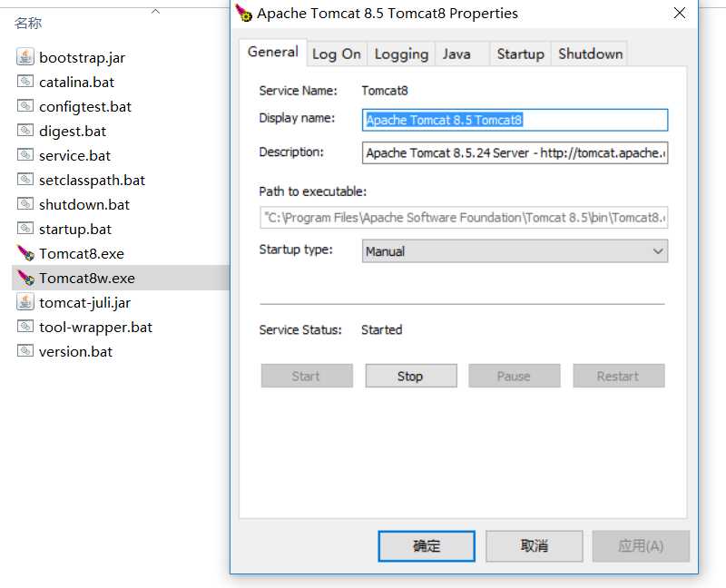Click the catalina.bat file icon

coord(25,82)
